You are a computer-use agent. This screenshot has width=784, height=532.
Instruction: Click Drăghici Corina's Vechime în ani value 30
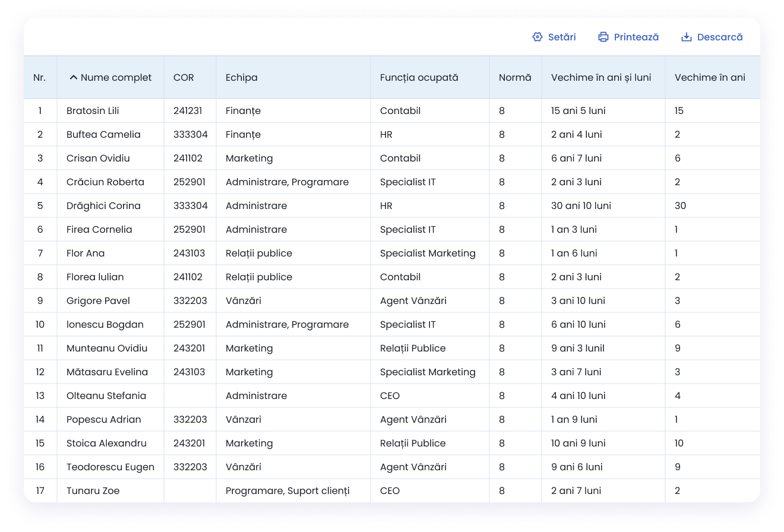click(680, 205)
